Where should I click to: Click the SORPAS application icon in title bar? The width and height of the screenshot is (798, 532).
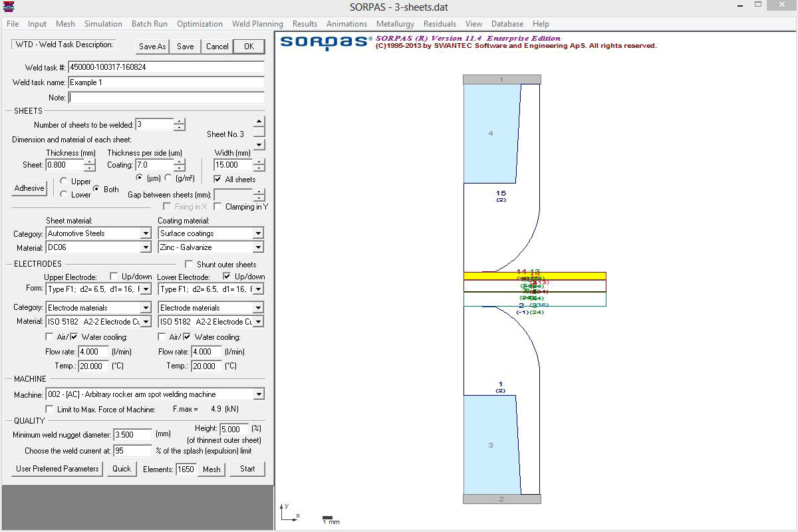click(x=7, y=6)
